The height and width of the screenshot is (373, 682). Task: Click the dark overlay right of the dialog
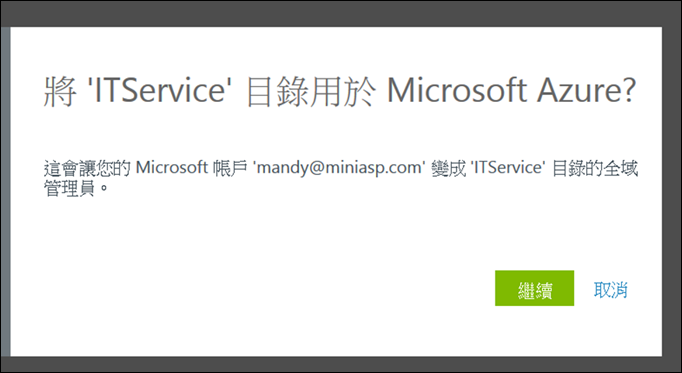pyautogui.click(x=672, y=191)
